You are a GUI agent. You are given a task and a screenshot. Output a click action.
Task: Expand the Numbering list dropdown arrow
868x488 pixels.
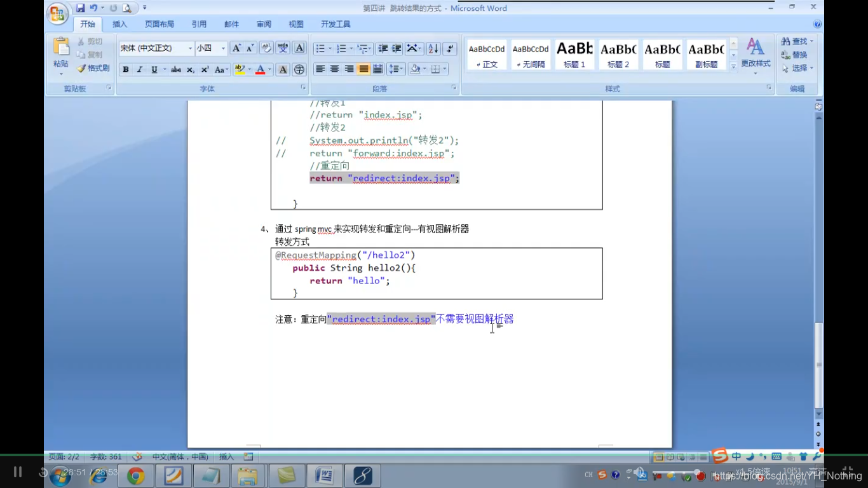(x=351, y=48)
